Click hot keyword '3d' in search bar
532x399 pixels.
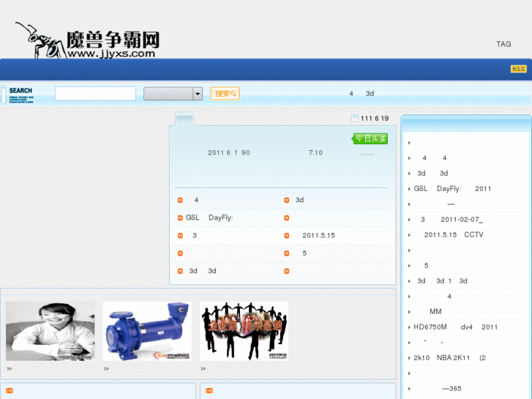370,94
